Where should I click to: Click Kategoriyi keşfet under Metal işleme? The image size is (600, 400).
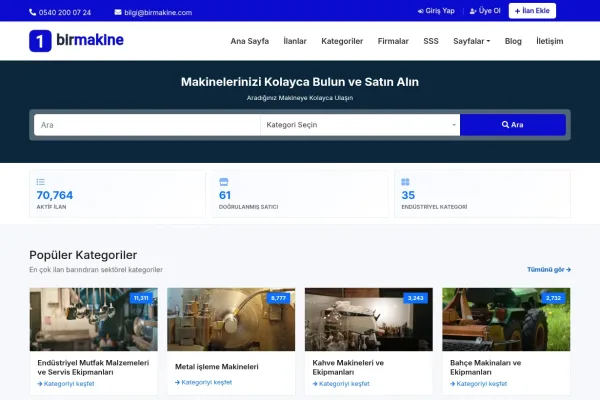[203, 382]
